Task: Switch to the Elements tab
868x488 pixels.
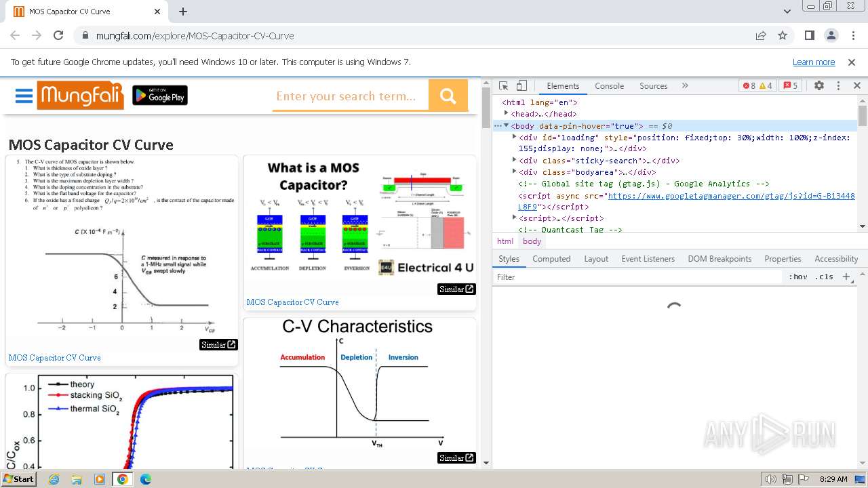Action: pos(563,86)
